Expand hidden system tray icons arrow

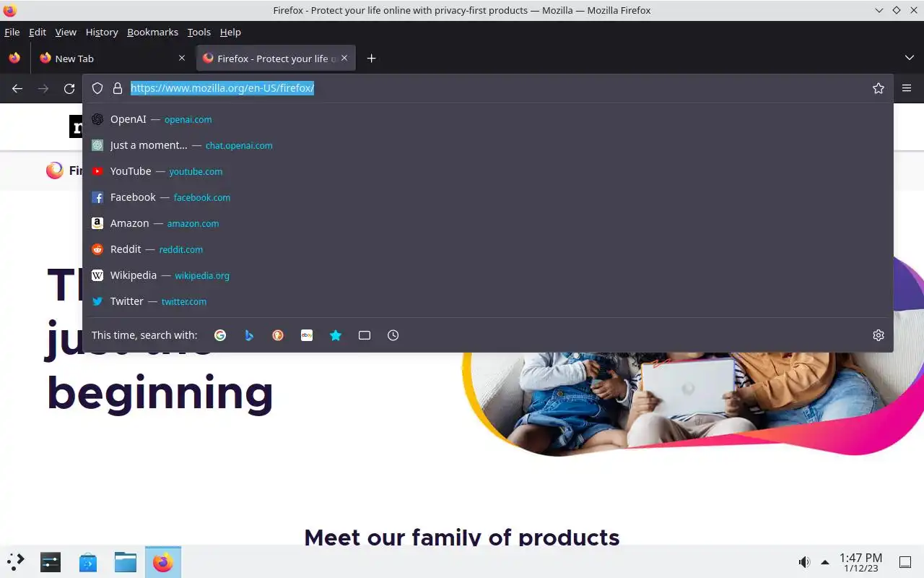[x=825, y=562]
